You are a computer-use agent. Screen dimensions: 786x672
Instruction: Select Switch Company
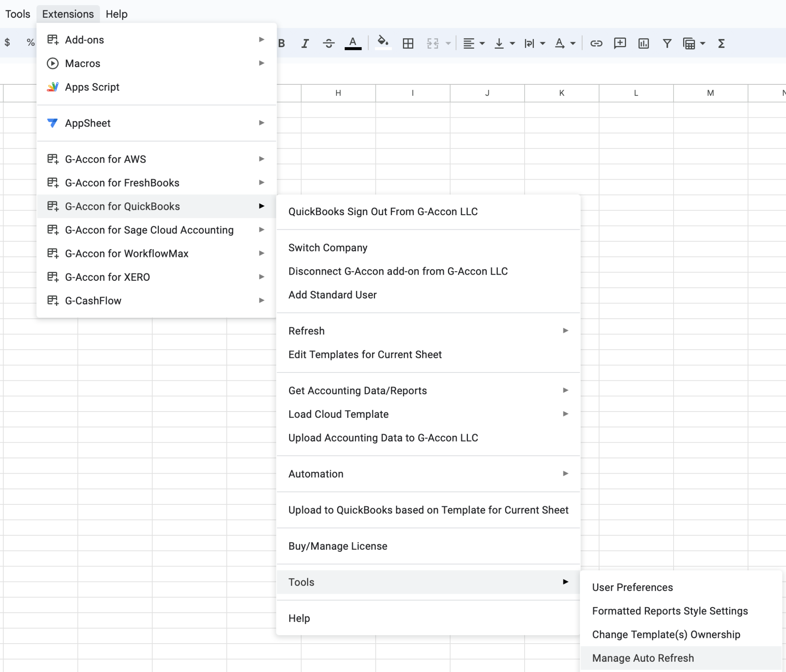point(428,248)
